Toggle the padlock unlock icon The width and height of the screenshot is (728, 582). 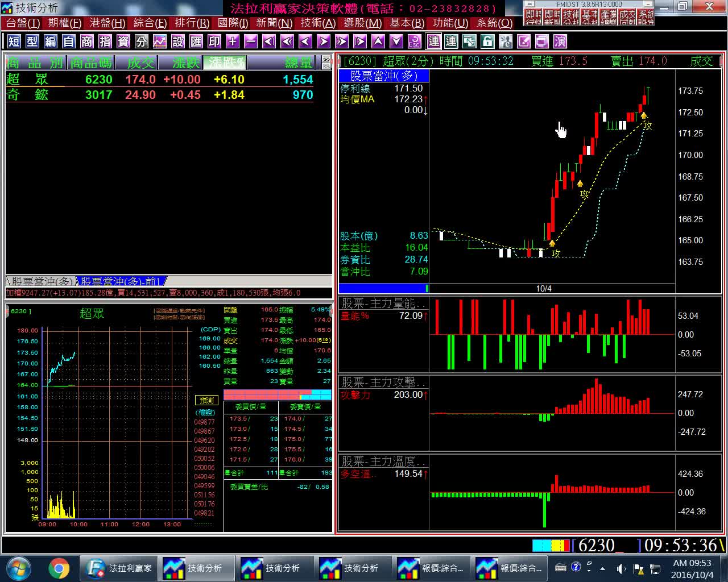[x=487, y=41]
